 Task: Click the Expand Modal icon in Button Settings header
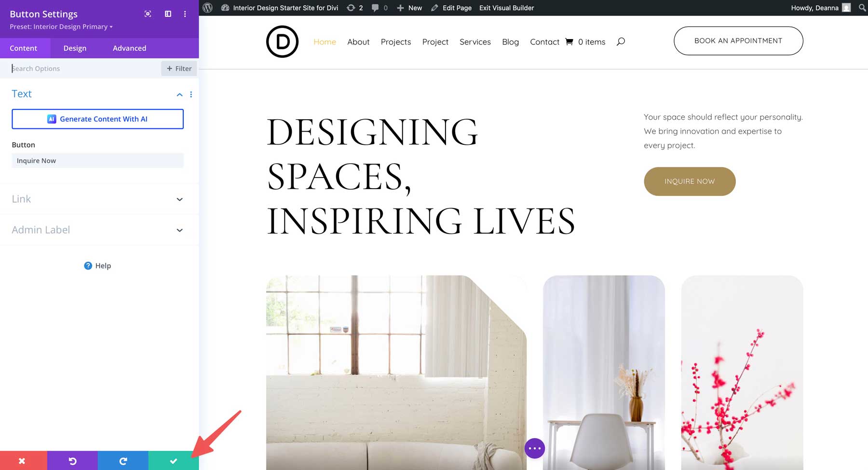pos(147,14)
